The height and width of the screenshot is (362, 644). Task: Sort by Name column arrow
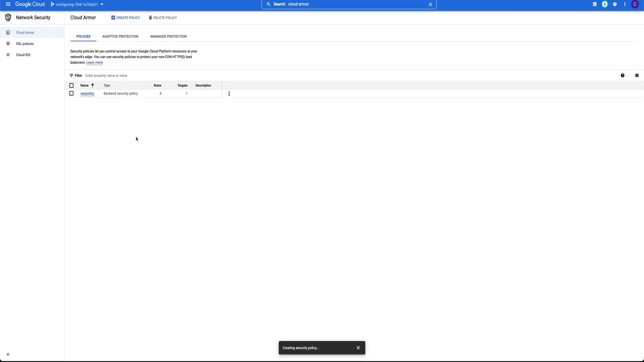[x=93, y=85]
